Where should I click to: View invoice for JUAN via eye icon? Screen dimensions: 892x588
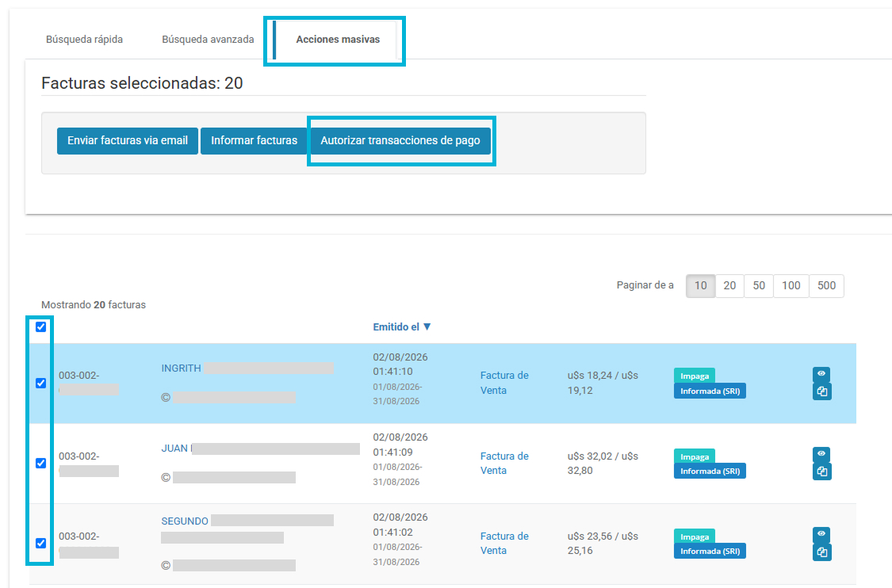(821, 454)
